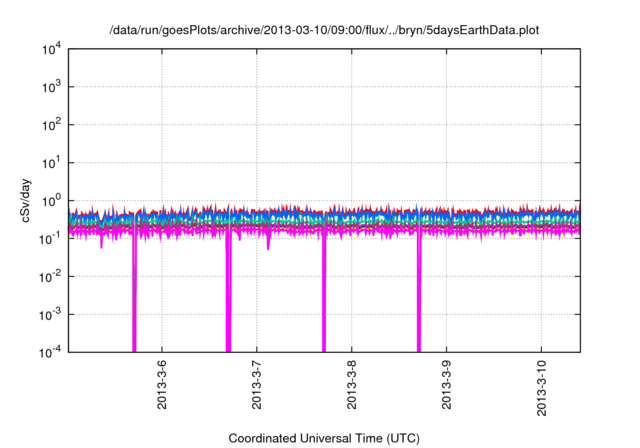Viewport: 640px width, 448px height.
Task: Click the plot title file path
Action: (324, 30)
